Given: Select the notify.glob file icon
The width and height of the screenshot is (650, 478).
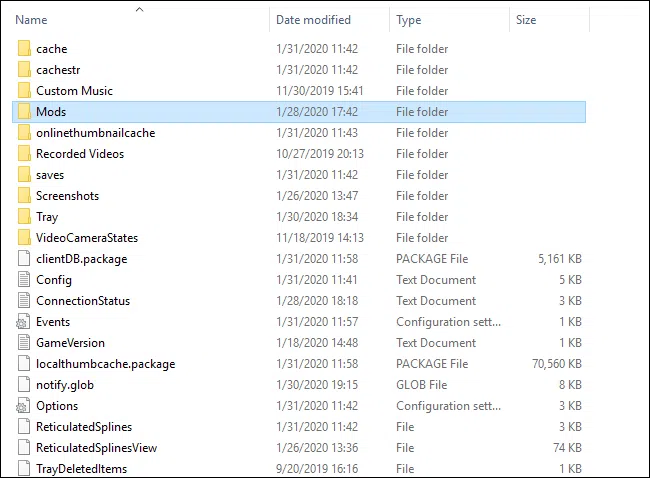Looking at the screenshot, I should (24, 385).
